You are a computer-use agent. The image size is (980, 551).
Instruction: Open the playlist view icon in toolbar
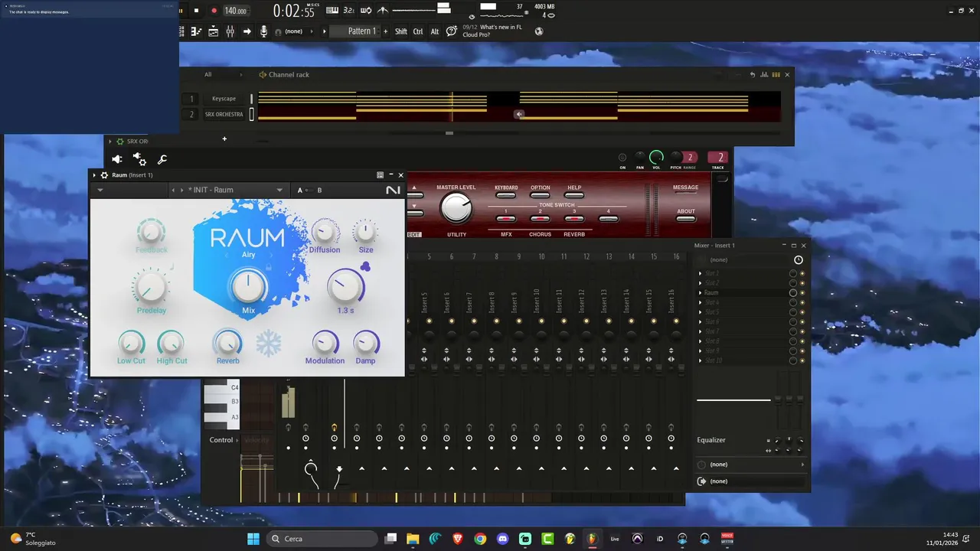pos(182,31)
